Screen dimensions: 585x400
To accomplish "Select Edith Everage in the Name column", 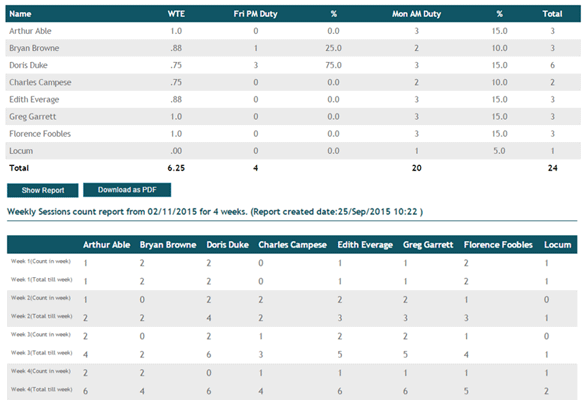I will pyautogui.click(x=34, y=100).
